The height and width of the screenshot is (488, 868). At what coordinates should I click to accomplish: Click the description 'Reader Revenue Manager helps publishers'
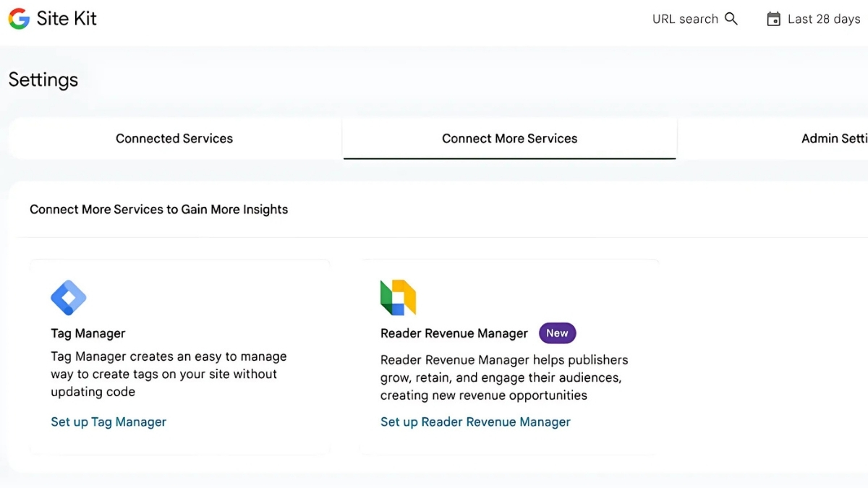tap(504, 359)
